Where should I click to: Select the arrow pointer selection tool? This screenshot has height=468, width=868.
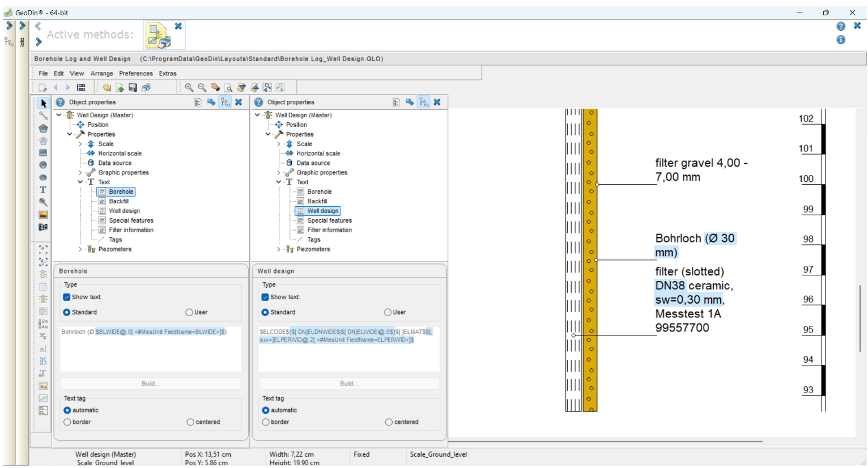tap(43, 103)
